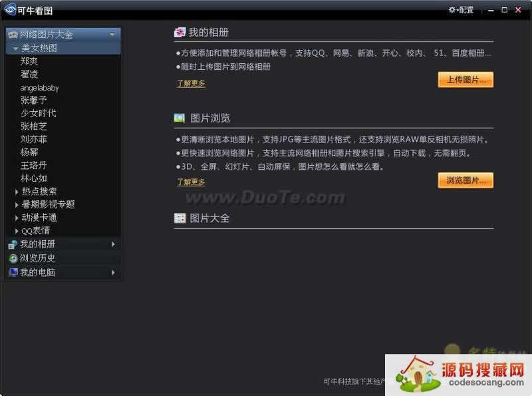Screen dimensions: 532x396
Task: Expand the 暑期影视专题 tree node
Action: point(16,205)
